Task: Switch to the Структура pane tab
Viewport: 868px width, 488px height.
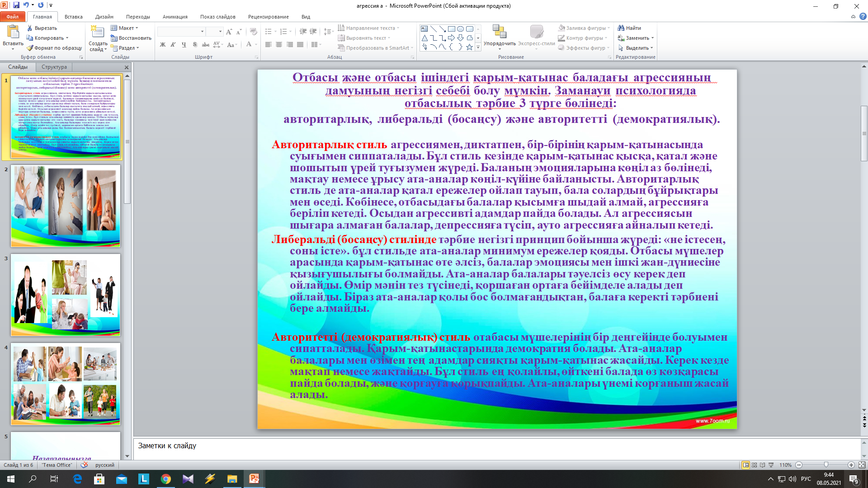Action: [x=54, y=67]
